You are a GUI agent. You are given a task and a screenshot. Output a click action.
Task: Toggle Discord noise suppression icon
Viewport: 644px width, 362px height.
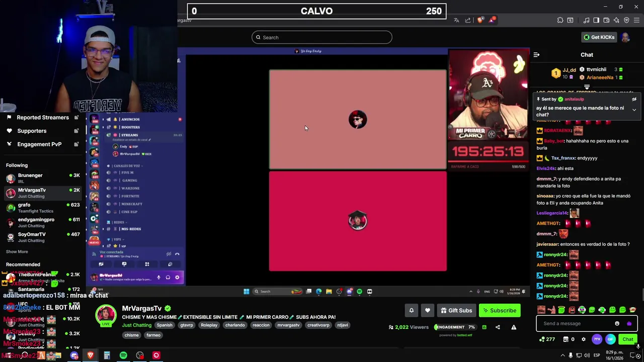tap(169, 254)
